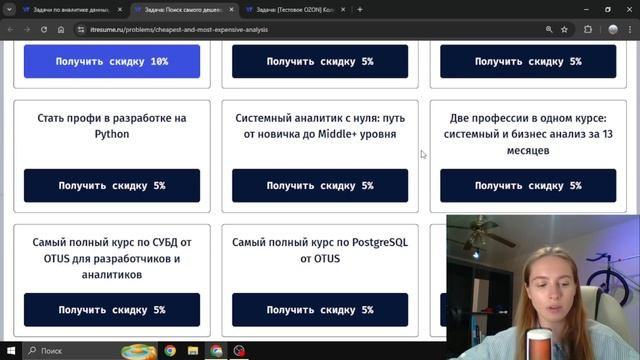Open a new browser tab

360,9
